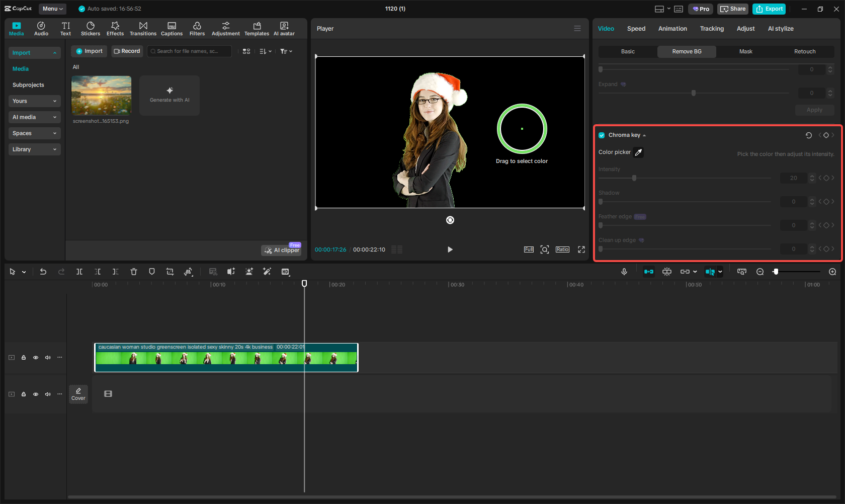Click the Export button
The width and height of the screenshot is (845, 504).
pos(769,9)
